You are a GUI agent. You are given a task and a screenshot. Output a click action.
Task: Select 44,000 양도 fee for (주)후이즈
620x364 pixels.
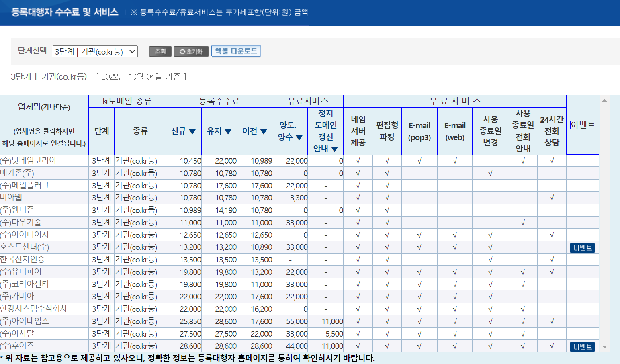click(297, 346)
